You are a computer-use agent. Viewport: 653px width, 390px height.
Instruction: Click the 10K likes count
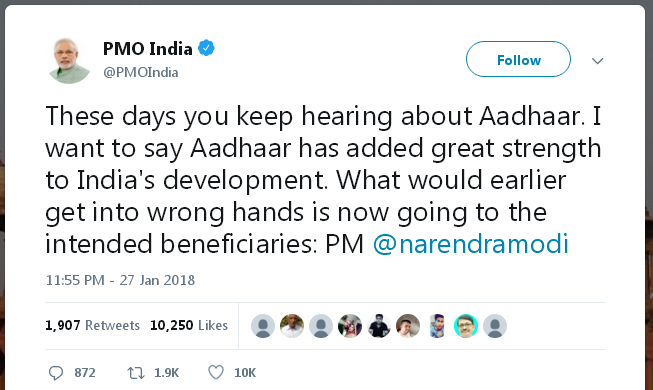tap(245, 372)
